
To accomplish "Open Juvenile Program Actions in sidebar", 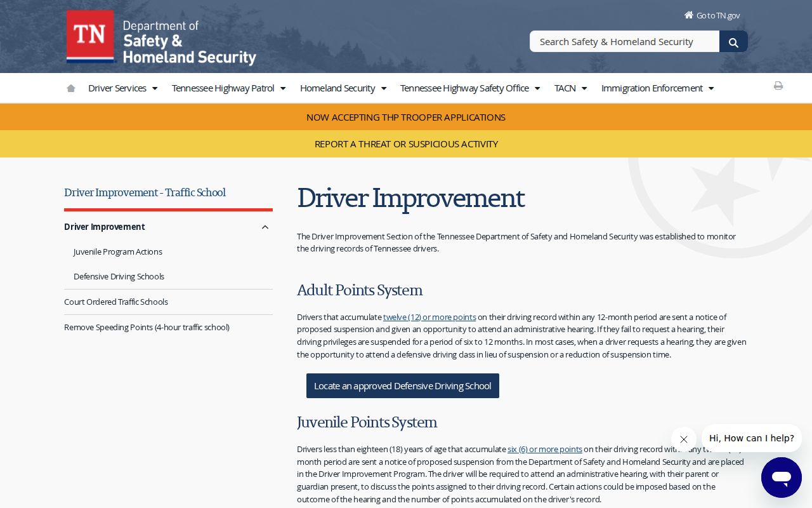I will (118, 252).
